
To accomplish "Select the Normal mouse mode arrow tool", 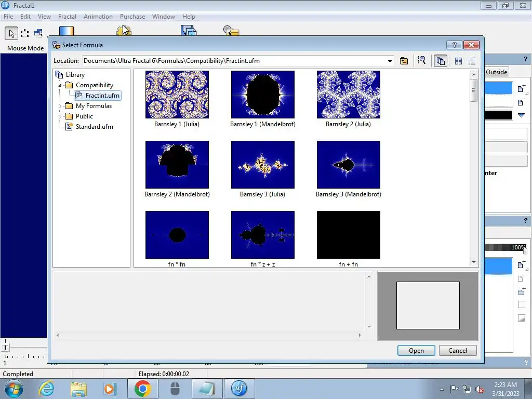I will [x=11, y=33].
